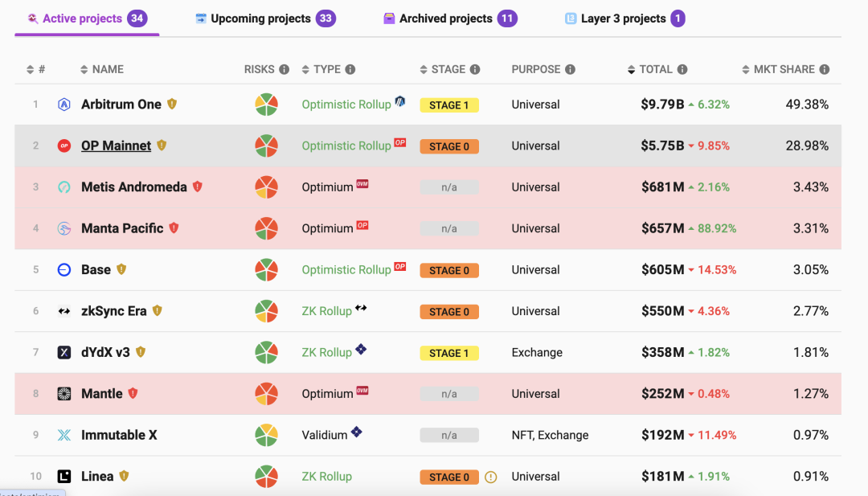Open the zkSync Era project page
868x496 pixels.
point(113,311)
